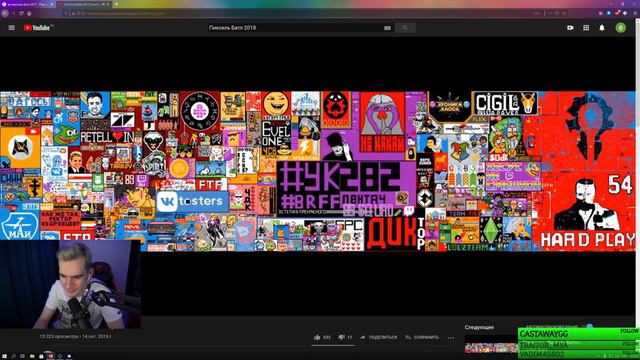
Task: Open the notifications bell
Action: coord(602,28)
